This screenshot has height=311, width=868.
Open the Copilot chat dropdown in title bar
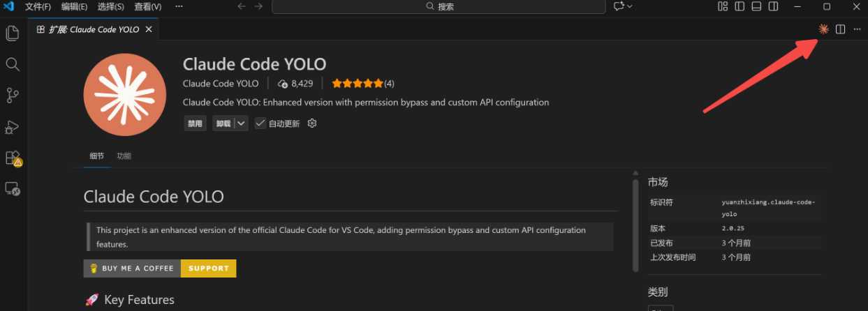pyautogui.click(x=622, y=6)
